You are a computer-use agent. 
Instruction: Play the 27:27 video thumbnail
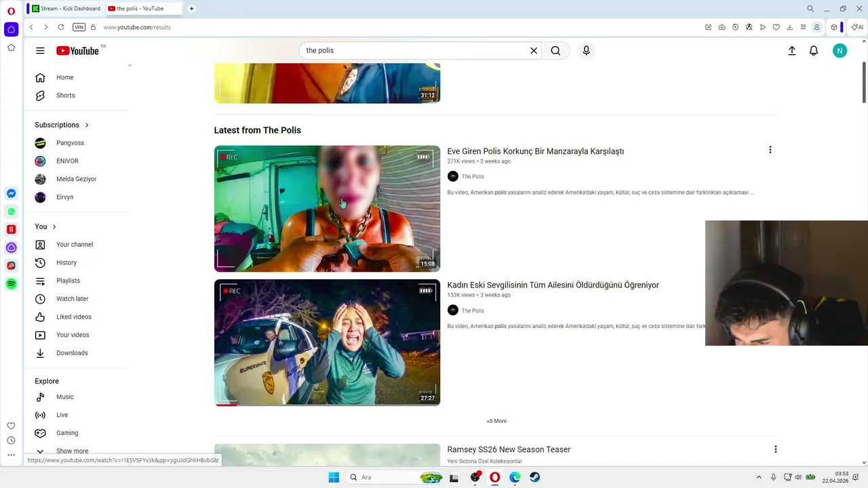327,343
